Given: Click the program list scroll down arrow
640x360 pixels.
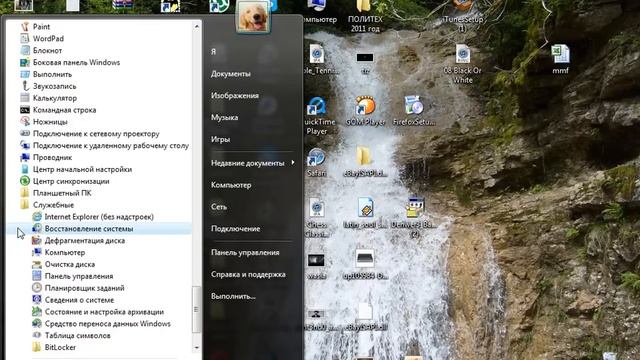Looking at the screenshot, I should coord(197,348).
